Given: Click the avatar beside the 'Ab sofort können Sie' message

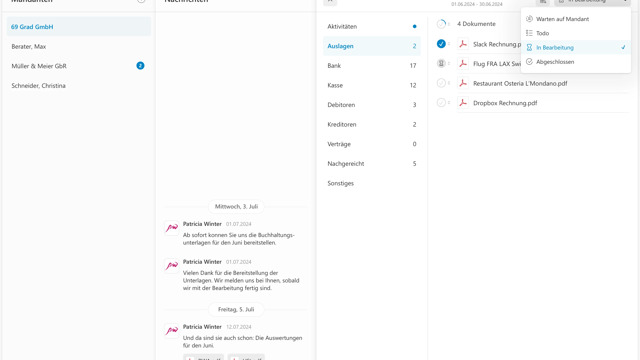Looking at the screenshot, I should pos(171,228).
